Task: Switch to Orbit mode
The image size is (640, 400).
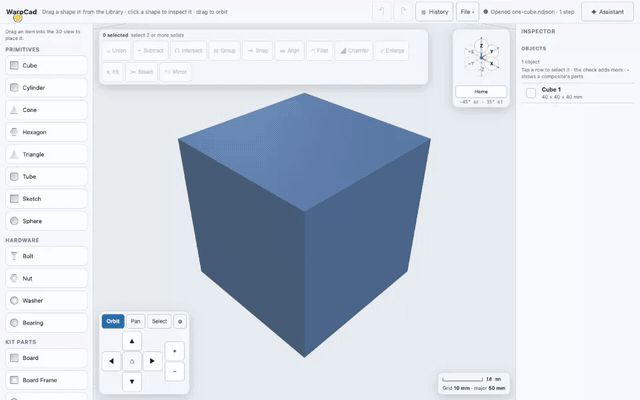Action: tap(113, 322)
